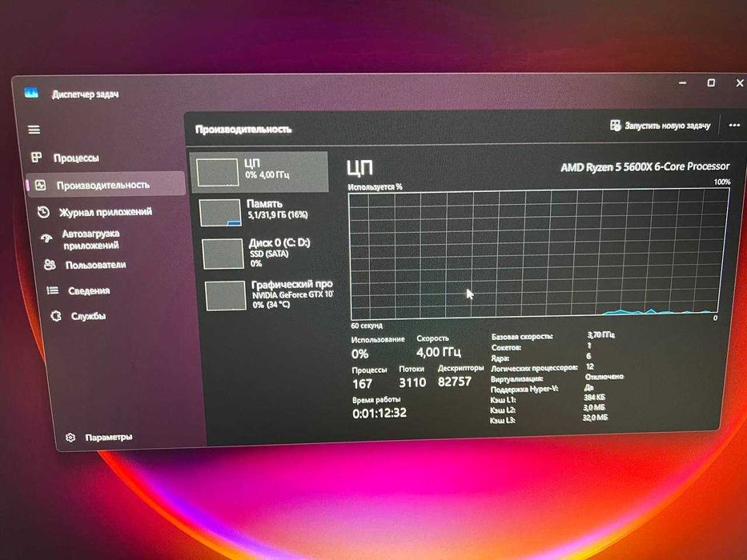Open Автозагрузка приложений page
The width and height of the screenshot is (747, 560).
click(91, 239)
